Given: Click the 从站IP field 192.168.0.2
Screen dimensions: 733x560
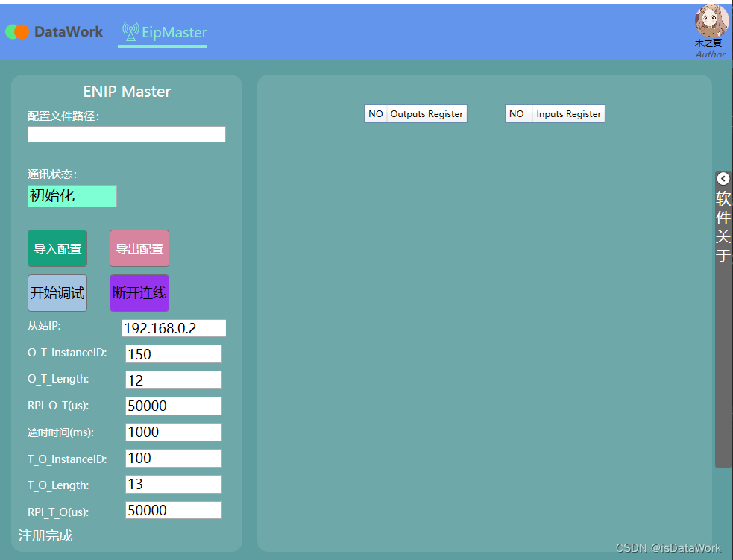Looking at the screenshot, I should tap(174, 328).
